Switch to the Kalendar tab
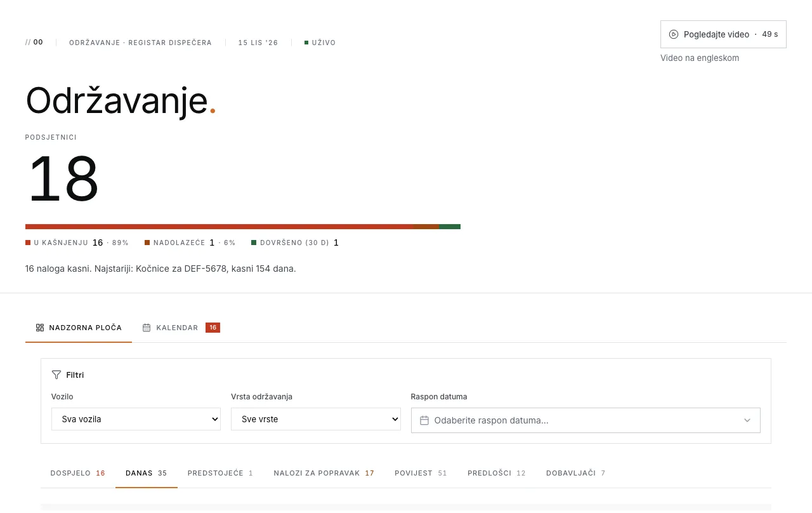The image size is (812, 513). [x=181, y=328]
